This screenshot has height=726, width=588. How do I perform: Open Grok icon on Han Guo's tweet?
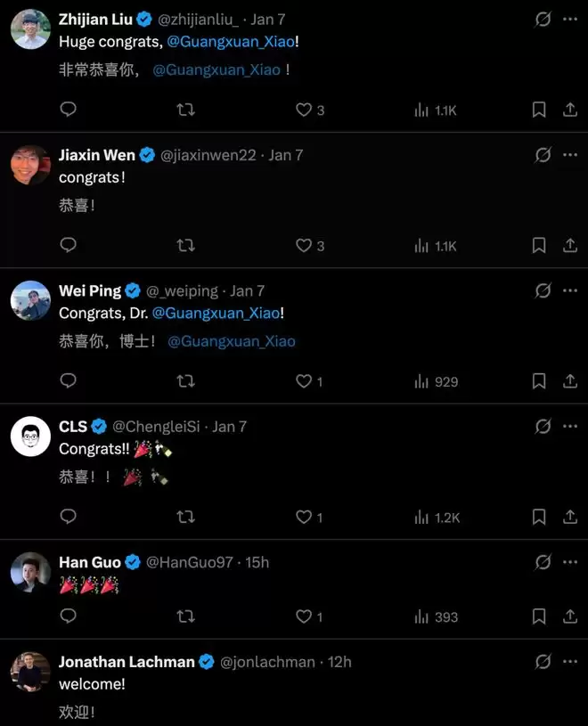tap(542, 562)
